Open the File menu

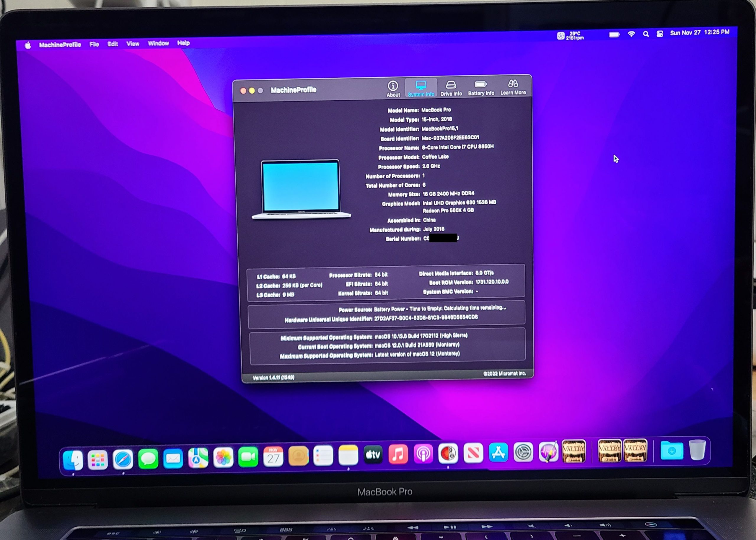[x=94, y=44]
